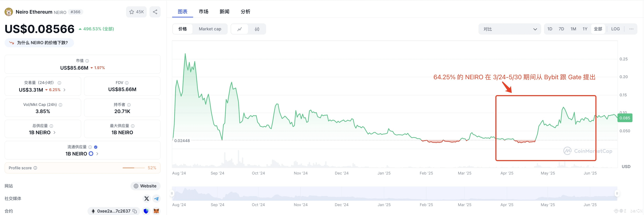The height and width of the screenshot is (215, 644).
Task: Open the 市场 tab
Action: (x=203, y=12)
